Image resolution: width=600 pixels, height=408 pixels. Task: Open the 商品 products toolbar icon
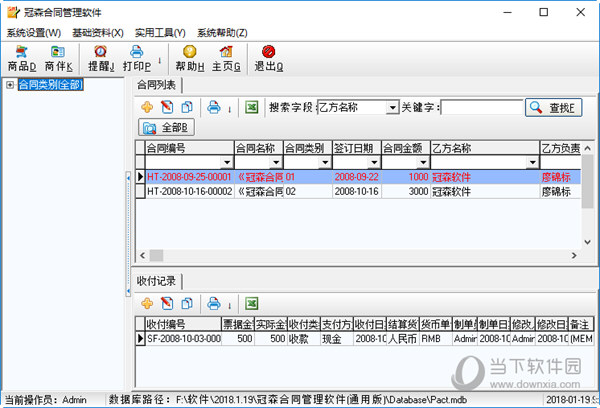pos(21,58)
